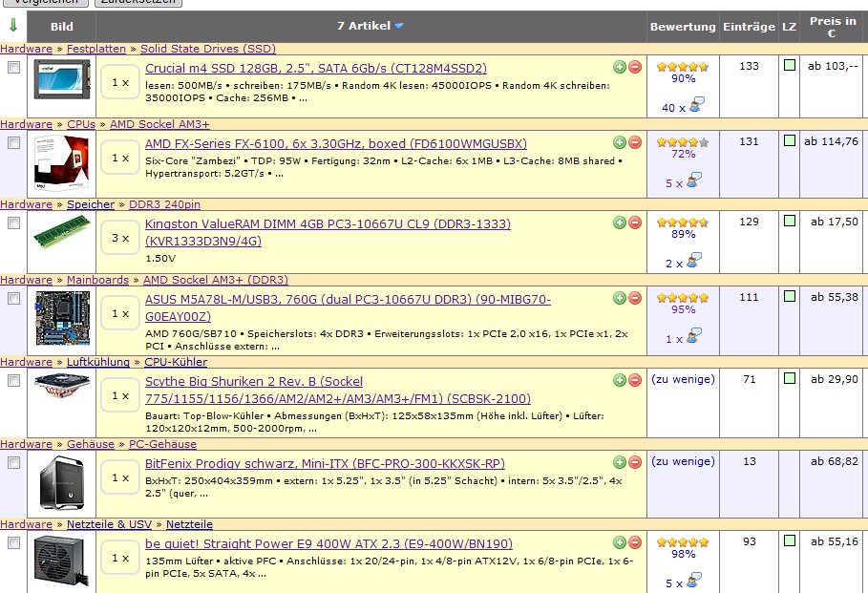Open the 5 reviews of be quiet! power supply

tap(683, 581)
